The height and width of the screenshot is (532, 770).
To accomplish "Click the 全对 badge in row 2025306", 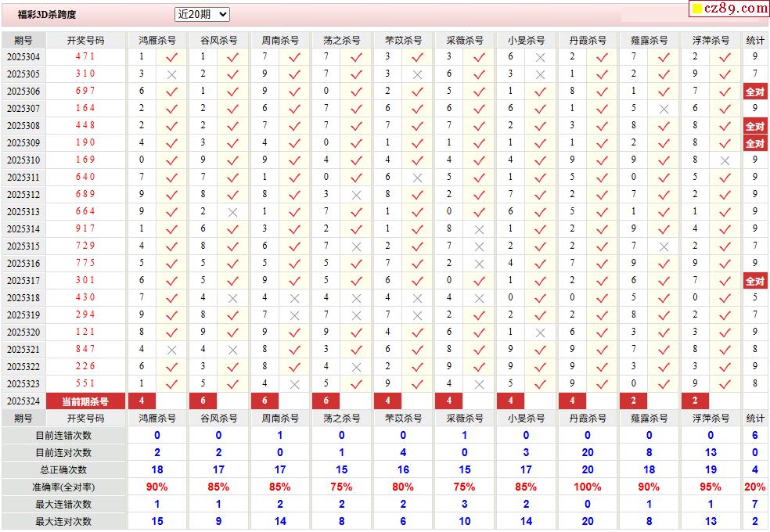I will 755,92.
